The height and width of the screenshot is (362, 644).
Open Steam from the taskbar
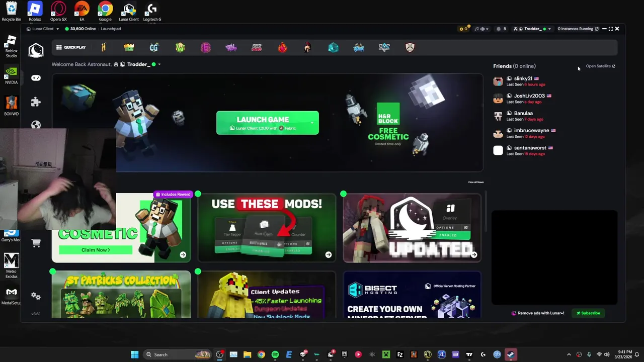pos(510,354)
